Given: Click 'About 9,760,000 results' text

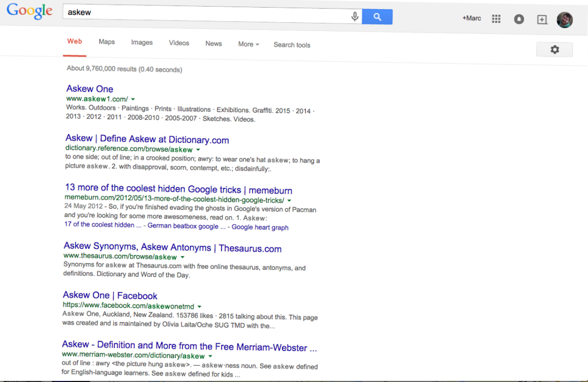Looking at the screenshot, I should (x=101, y=69).
